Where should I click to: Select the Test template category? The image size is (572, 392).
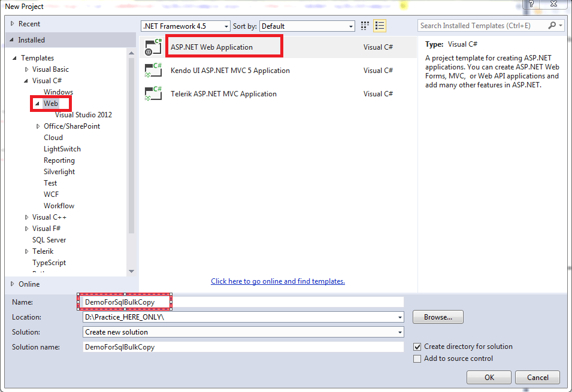click(50, 183)
